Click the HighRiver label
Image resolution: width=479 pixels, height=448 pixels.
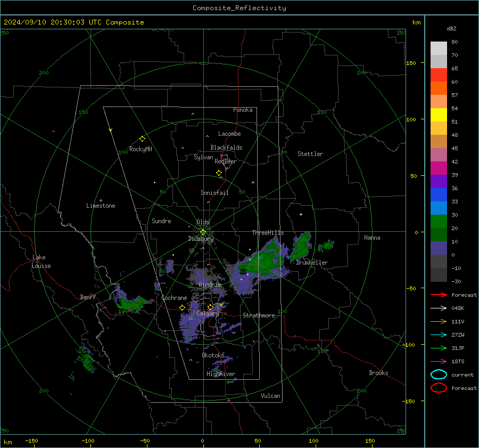[221, 374]
